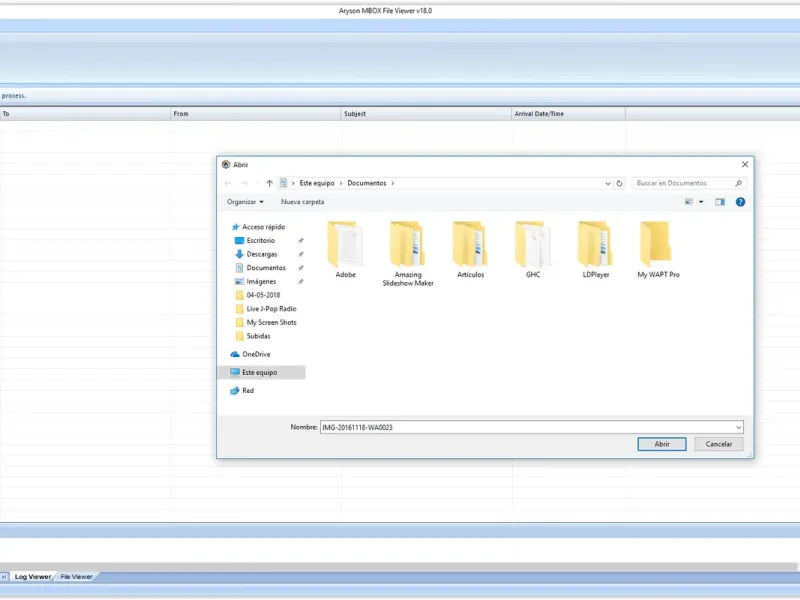Click the Nueva carpeta button
Viewport: 800px width, 600px height.
pos(302,202)
